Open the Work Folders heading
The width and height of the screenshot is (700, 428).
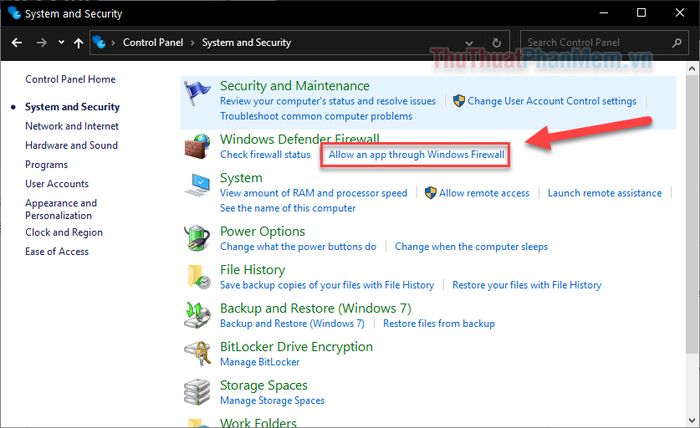pyautogui.click(x=258, y=422)
